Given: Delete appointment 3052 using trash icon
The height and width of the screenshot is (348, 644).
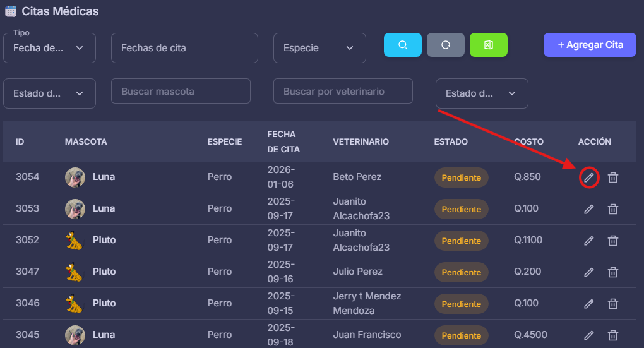Looking at the screenshot, I should (612, 241).
